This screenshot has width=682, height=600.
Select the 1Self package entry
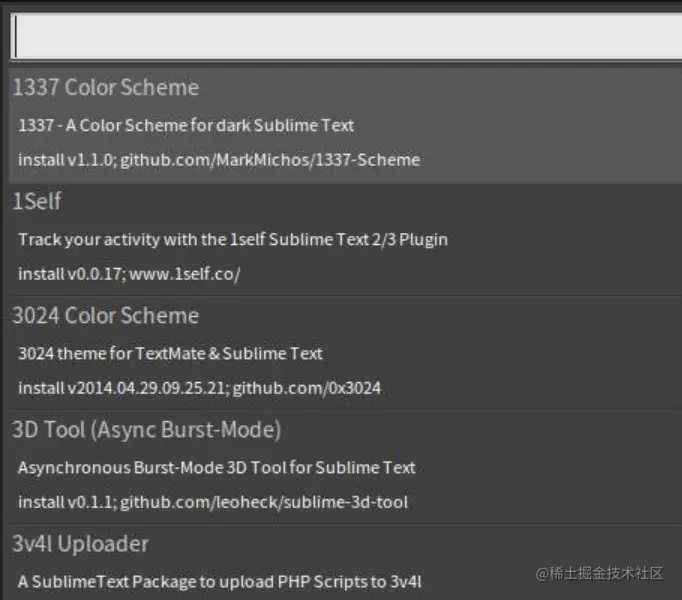[37, 201]
